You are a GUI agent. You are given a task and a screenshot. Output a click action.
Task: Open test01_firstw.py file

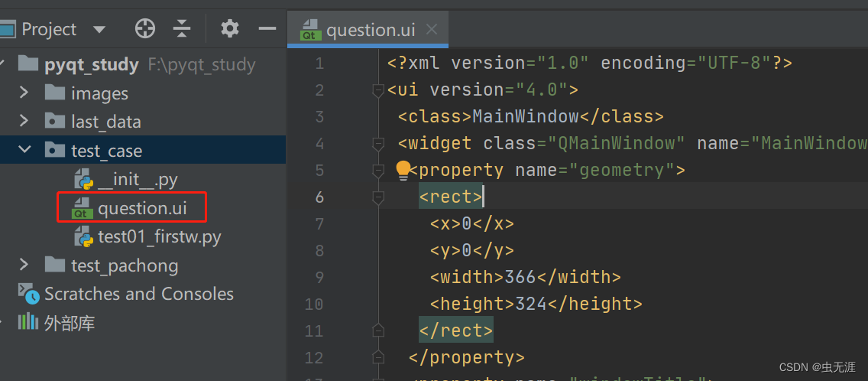(160, 237)
